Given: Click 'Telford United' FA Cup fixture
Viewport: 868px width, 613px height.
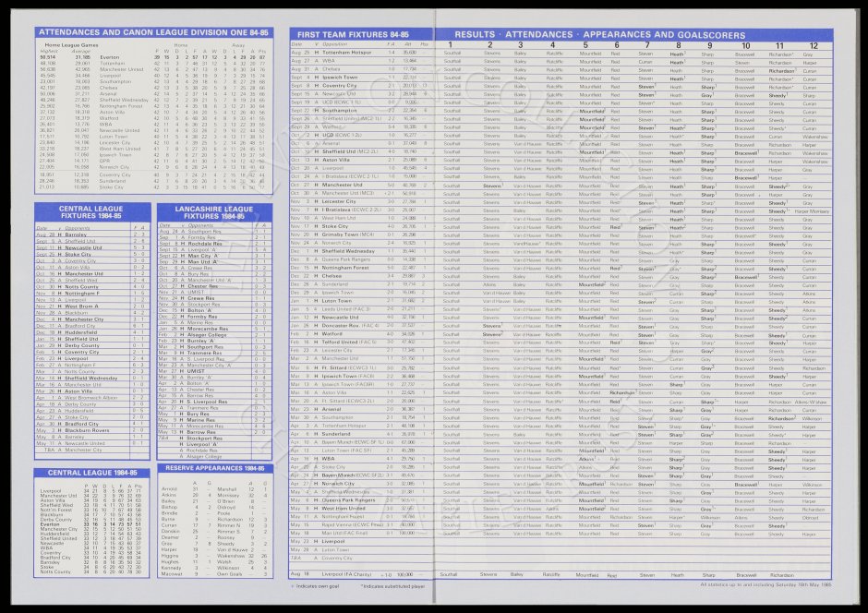Looking at the screenshot, I should 349,343.
